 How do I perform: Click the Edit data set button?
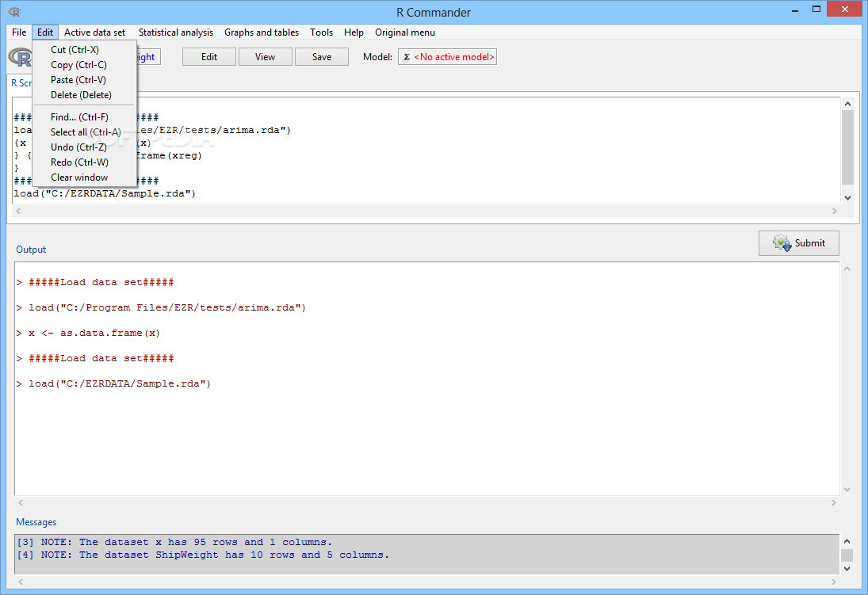(209, 56)
